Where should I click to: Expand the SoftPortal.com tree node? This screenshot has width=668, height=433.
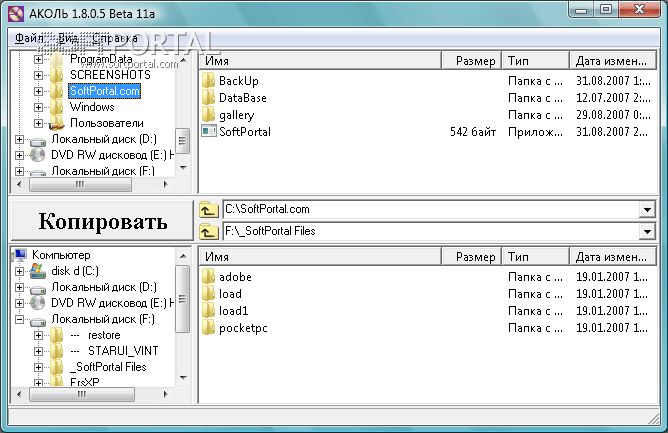tap(38, 91)
